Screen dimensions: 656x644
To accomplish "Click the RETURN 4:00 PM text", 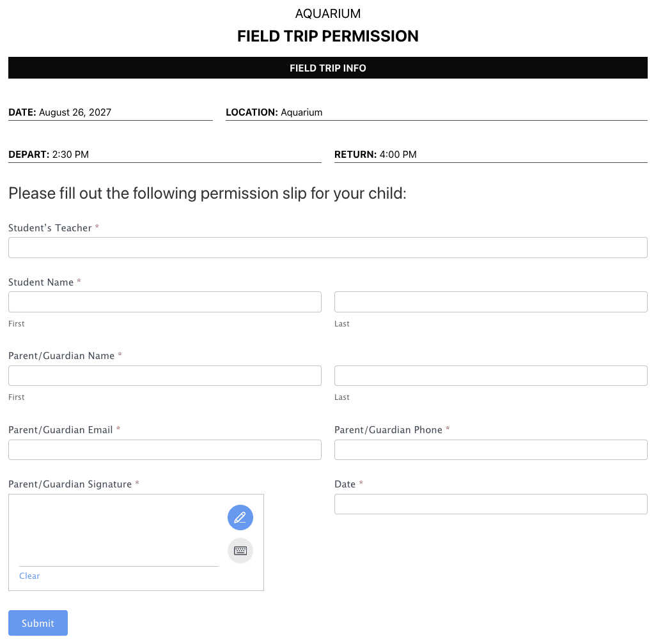I will coord(375,155).
